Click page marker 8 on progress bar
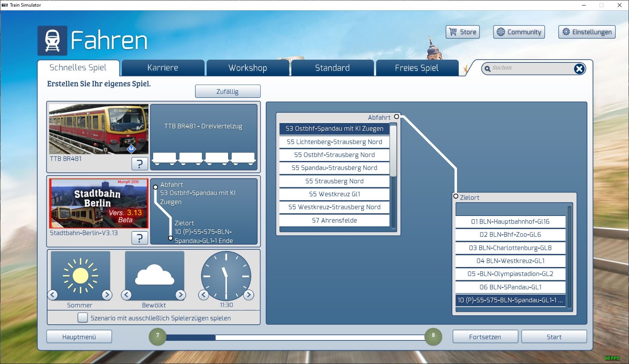The image size is (629, 364). tap(433, 337)
